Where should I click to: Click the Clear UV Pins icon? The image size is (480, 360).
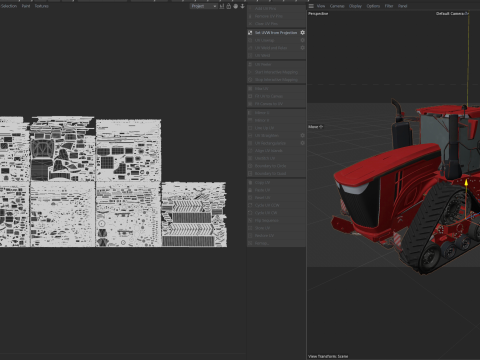(x=250, y=24)
